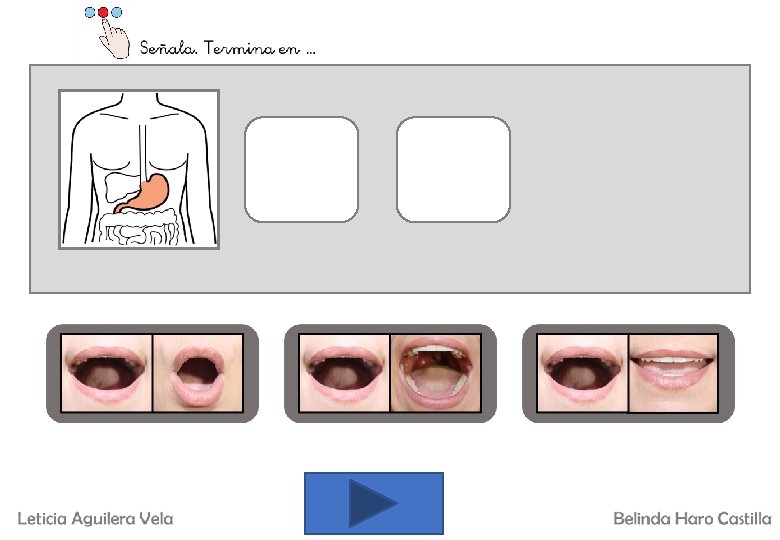
Task: Click the right blue dot above the hand
Action: click(116, 12)
